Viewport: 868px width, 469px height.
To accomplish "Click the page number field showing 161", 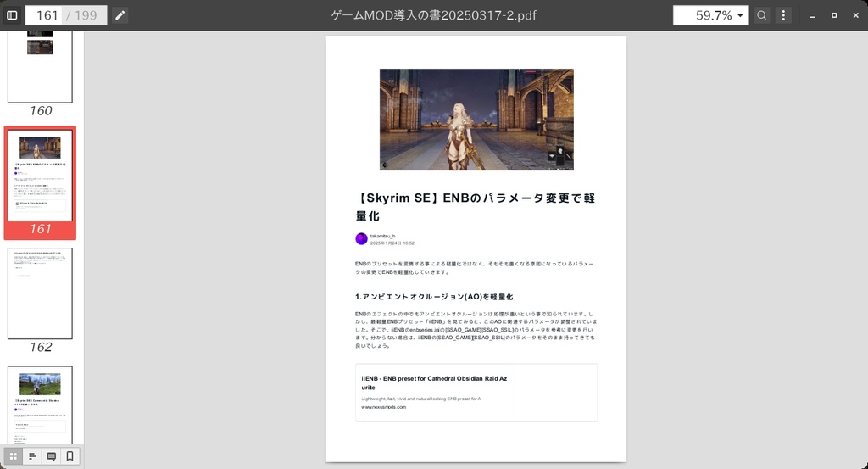I will tap(44, 15).
